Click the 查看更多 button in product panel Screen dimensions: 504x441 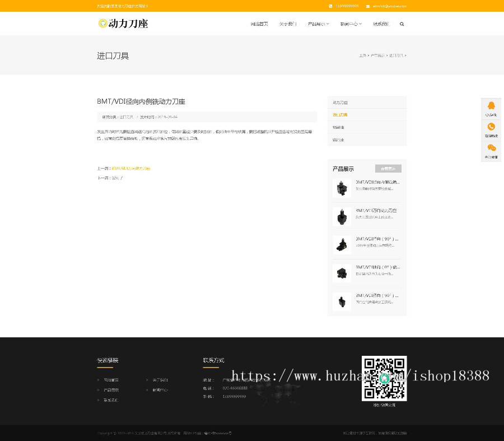point(388,168)
